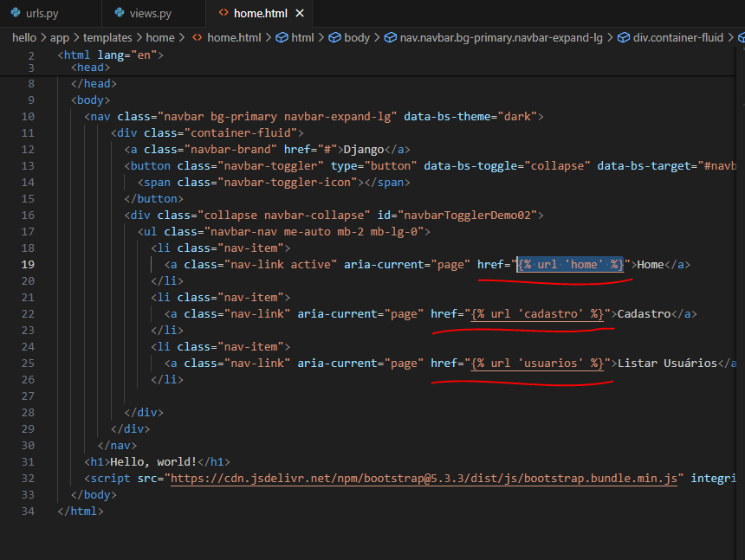Viewport: 745px width, 560px height.
Task: Place cursor on the Hello, world! heading text
Action: 154,462
